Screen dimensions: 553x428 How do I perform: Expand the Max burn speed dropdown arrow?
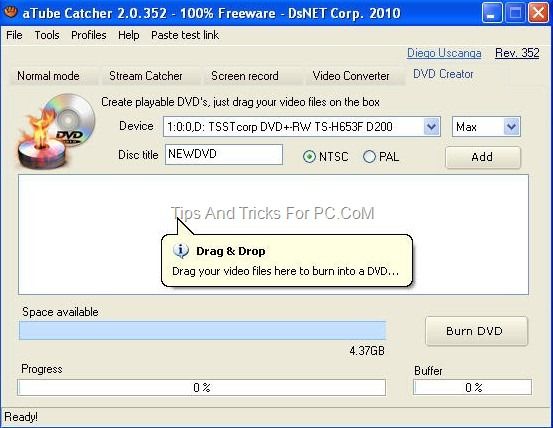click(511, 127)
